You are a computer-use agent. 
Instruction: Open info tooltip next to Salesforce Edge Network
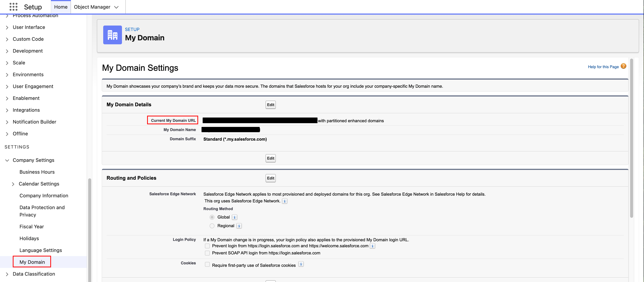285,201
